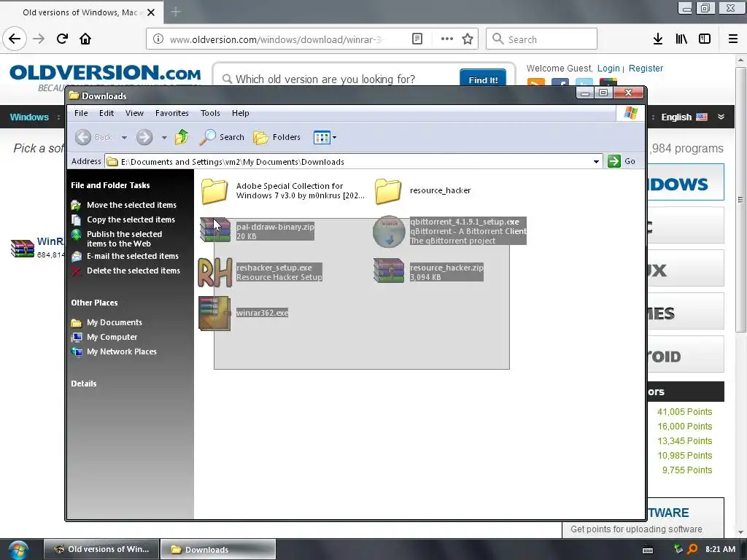
Task: Click Explorer Forward arrow button
Action: click(x=144, y=137)
